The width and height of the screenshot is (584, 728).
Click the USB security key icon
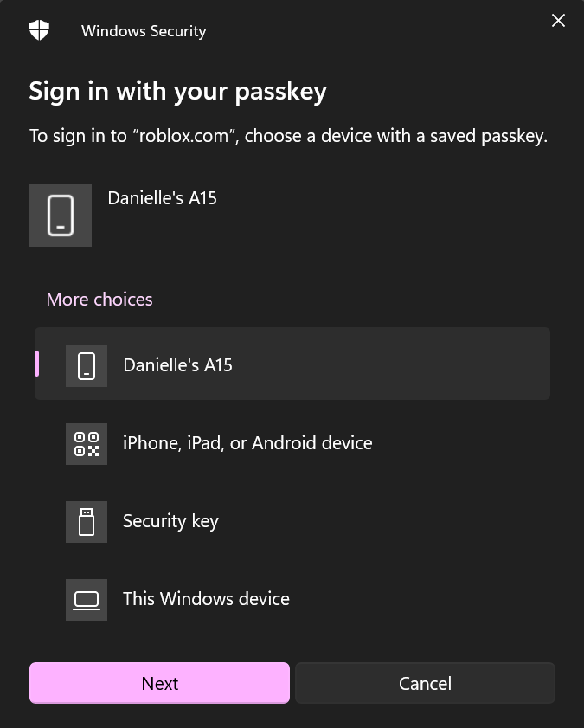click(86, 521)
